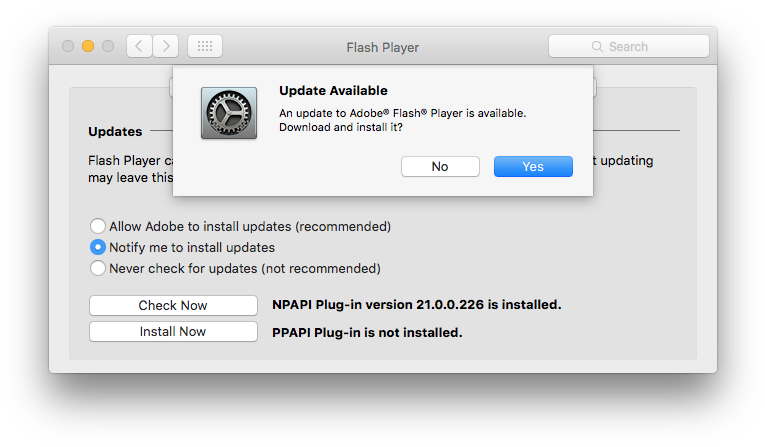Select Notify me to install updates

point(98,247)
